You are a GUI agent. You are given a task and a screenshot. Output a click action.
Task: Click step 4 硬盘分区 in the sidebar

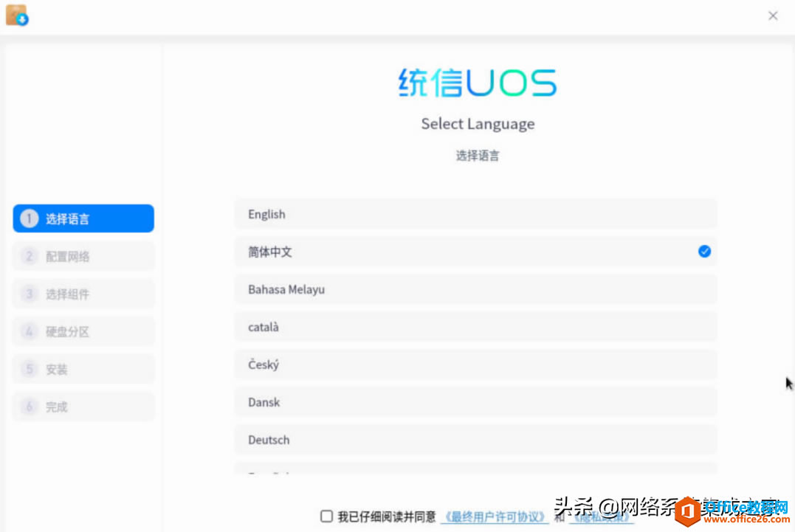(x=83, y=331)
